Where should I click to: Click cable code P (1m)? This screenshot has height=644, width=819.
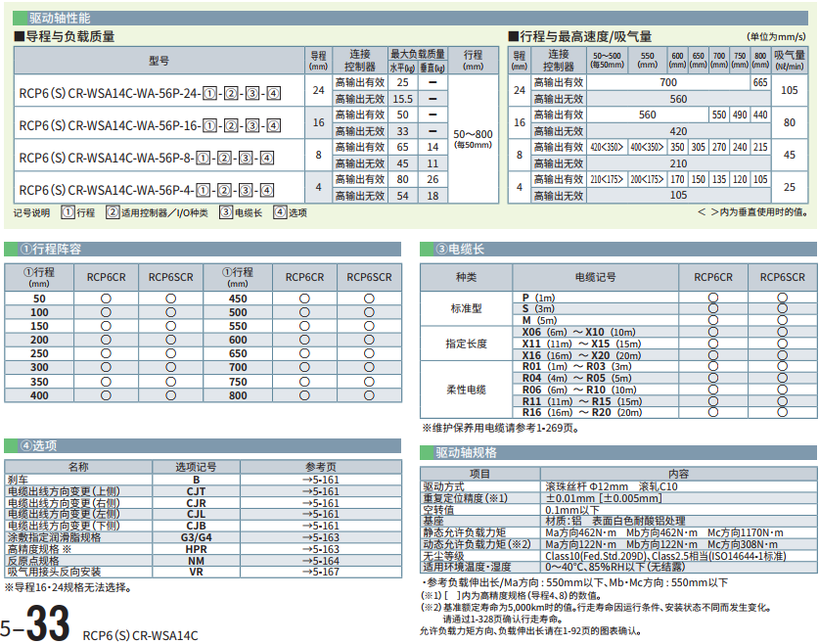(x=538, y=298)
